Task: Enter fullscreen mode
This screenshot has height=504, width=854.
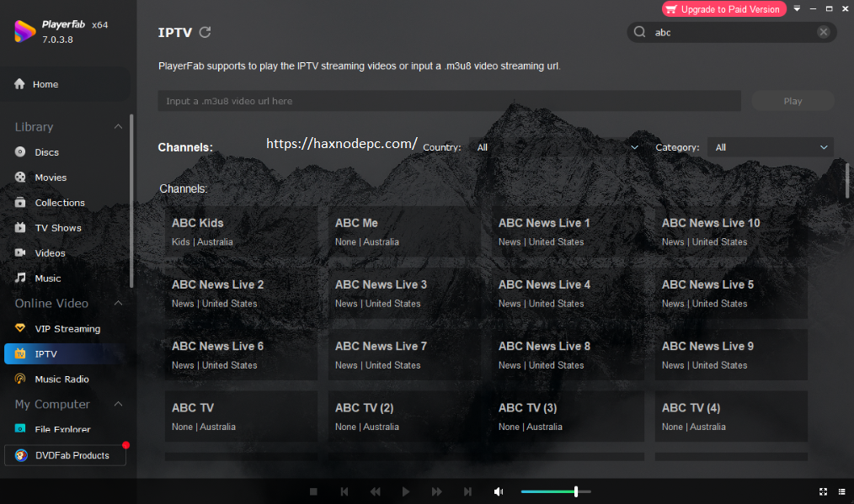Action: point(823,491)
